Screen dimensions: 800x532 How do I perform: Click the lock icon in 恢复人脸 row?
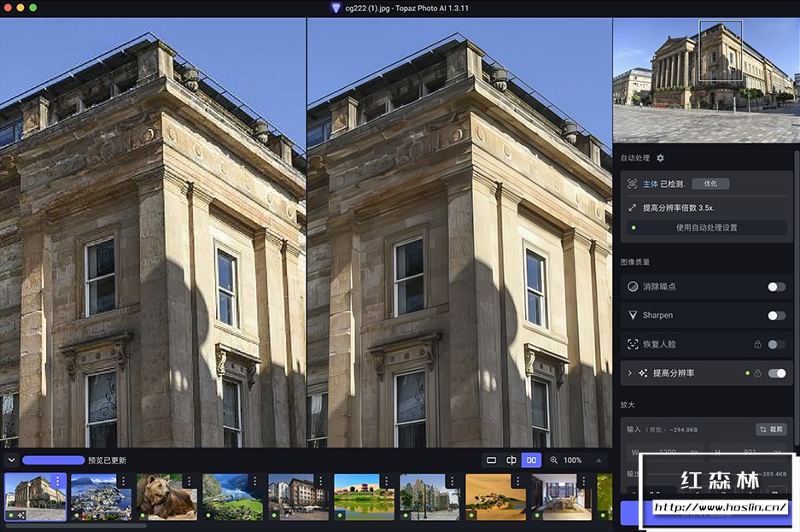[757, 344]
